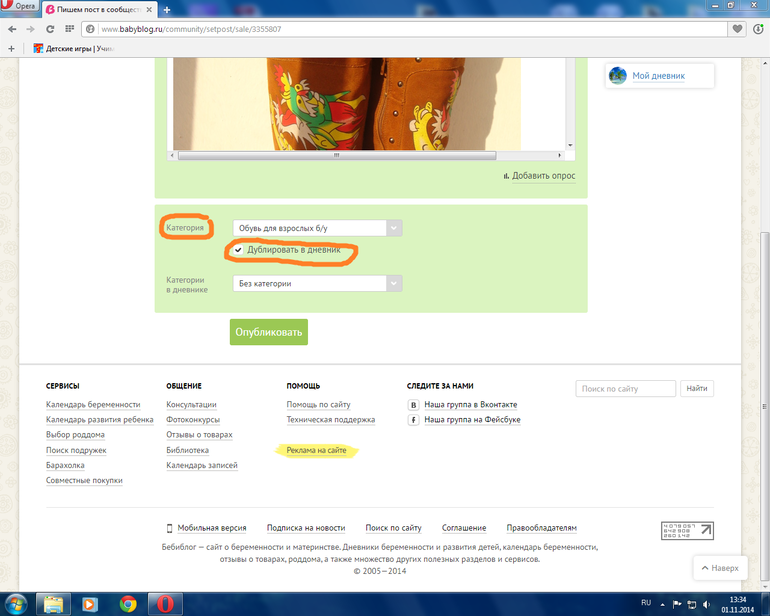Open Реклама на сайте link
Viewport: 770px width, 616px height.
tap(316, 450)
